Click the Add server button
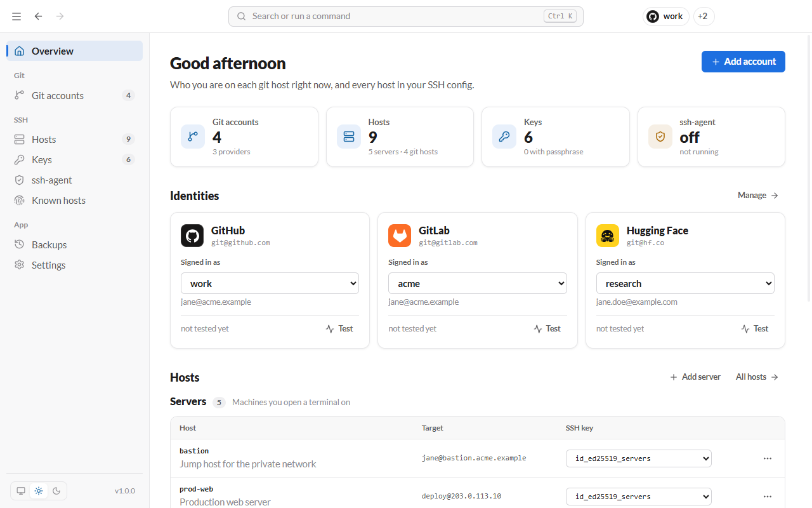 coord(695,377)
